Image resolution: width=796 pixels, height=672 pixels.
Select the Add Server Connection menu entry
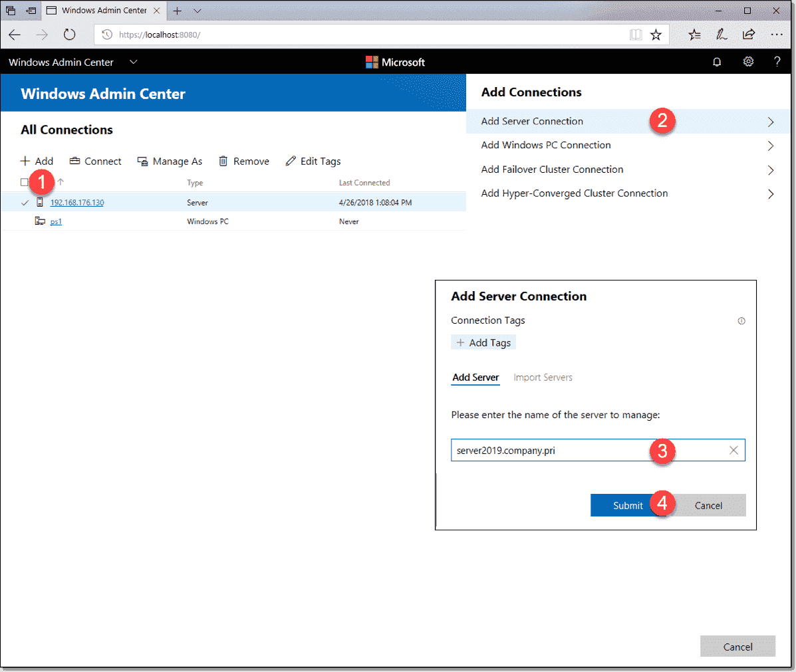click(x=531, y=122)
